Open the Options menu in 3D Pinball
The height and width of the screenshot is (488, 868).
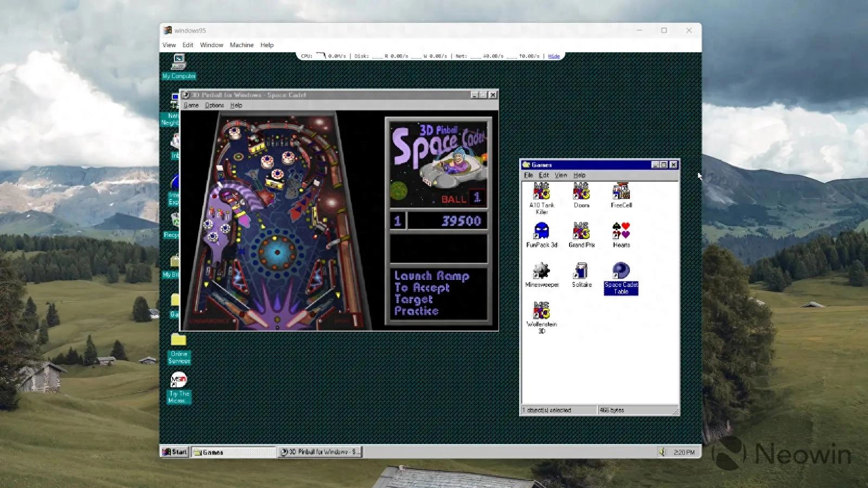pos(214,105)
